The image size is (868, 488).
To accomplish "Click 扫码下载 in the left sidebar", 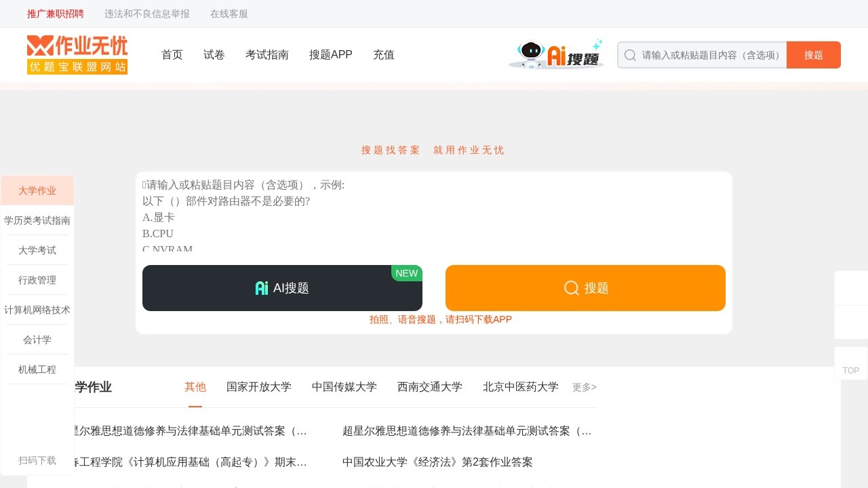I will pyautogui.click(x=37, y=460).
